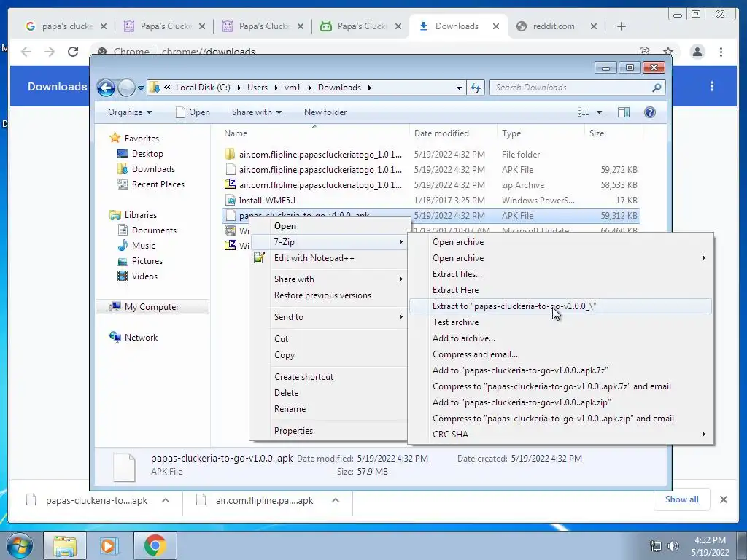Viewport: 747px width, 560px height.
Task: Select My Computer in navigation pane
Action: coord(152,307)
